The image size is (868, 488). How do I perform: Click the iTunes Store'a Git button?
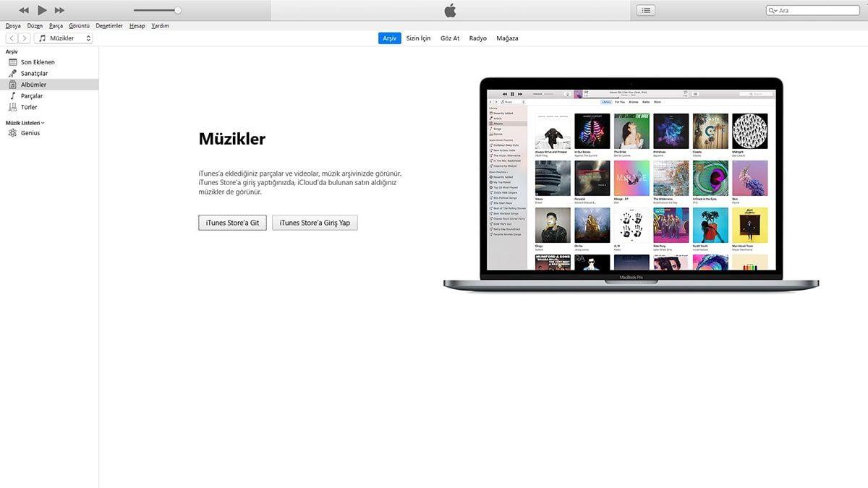(232, 223)
